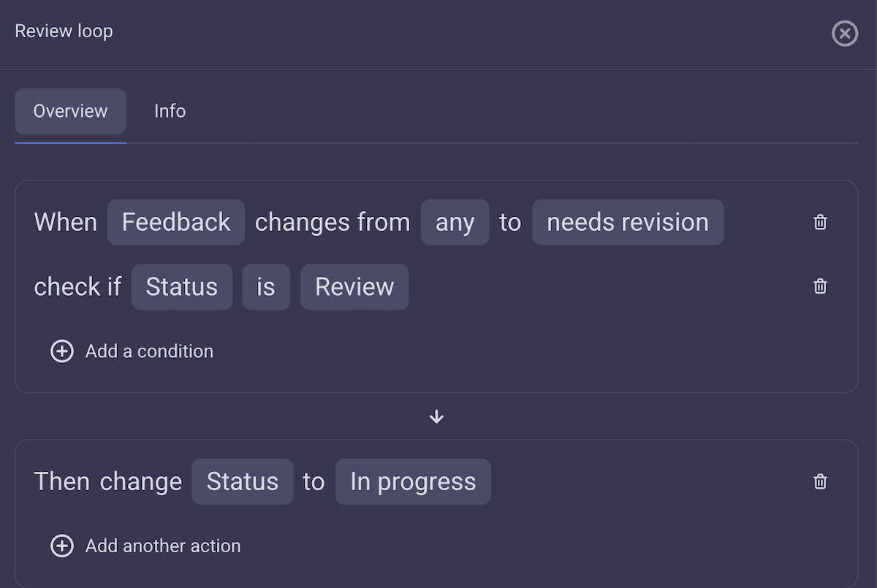Change the 'In progress' target value
877x588 pixels.
click(413, 481)
